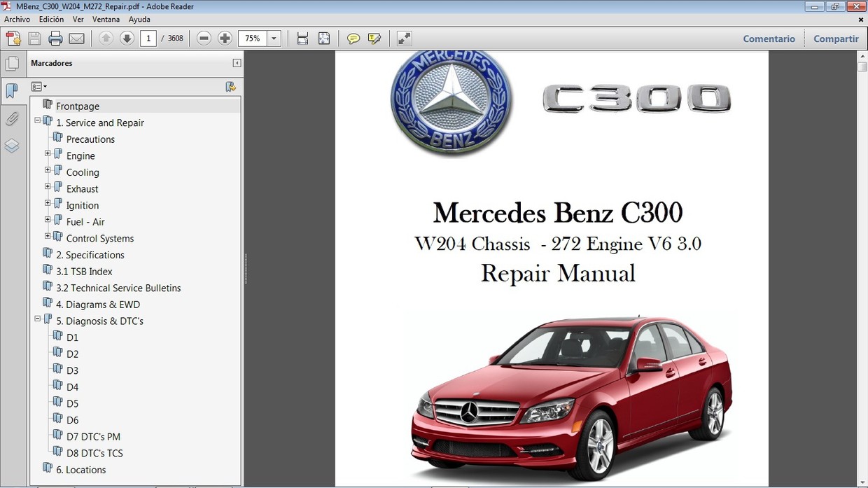Jump to the D1 bookmark
868x488 pixels.
click(x=72, y=337)
